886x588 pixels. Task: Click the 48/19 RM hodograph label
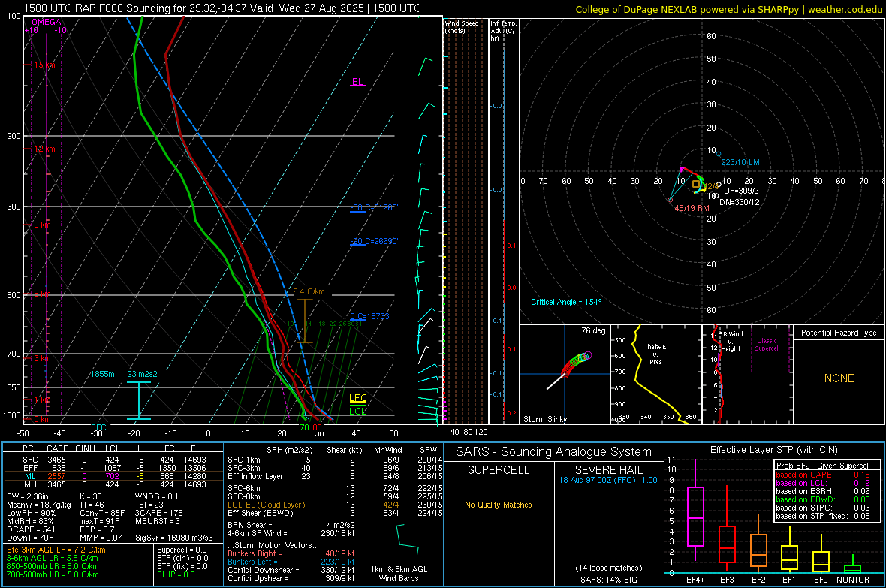[692, 208]
